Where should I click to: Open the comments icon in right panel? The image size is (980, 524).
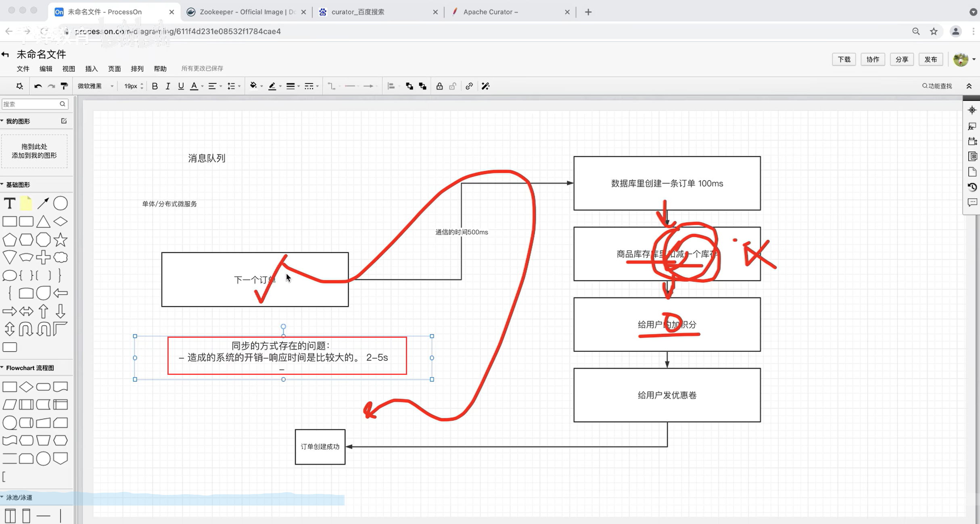tap(972, 202)
